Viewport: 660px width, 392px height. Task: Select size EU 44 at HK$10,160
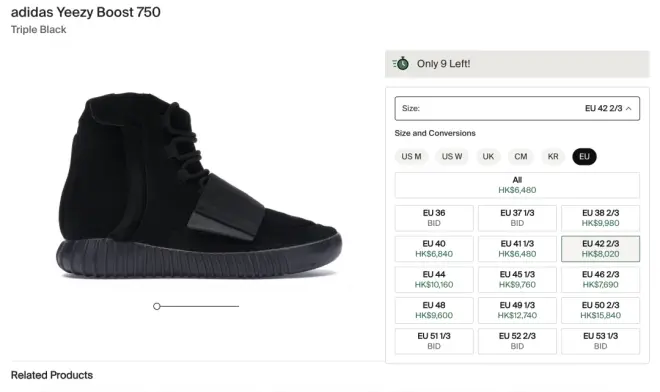(x=434, y=280)
